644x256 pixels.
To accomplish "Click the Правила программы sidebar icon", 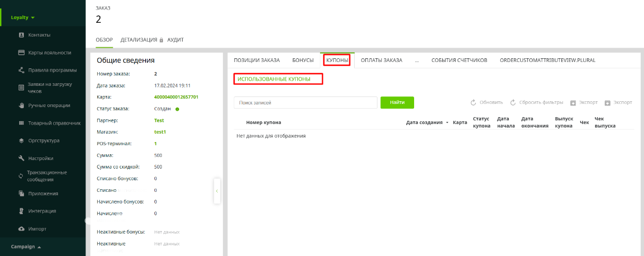I will click(x=22, y=70).
